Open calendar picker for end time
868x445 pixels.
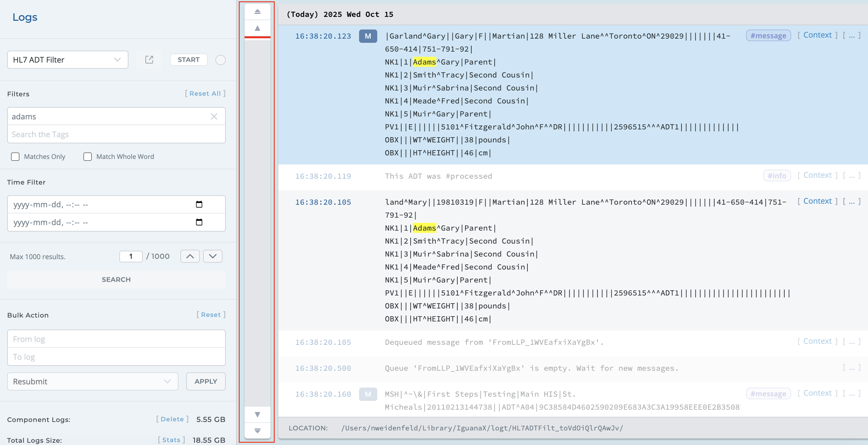click(199, 222)
